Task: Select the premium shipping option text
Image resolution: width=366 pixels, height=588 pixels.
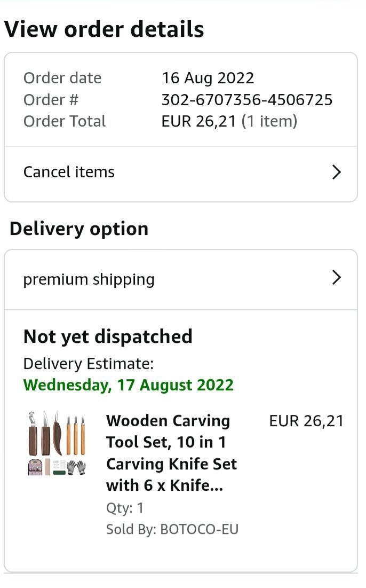Action: 89,279
